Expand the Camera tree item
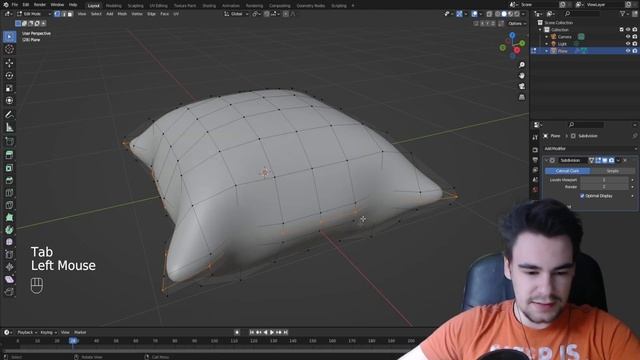Screen dimensions: 640x360 tap(547, 37)
